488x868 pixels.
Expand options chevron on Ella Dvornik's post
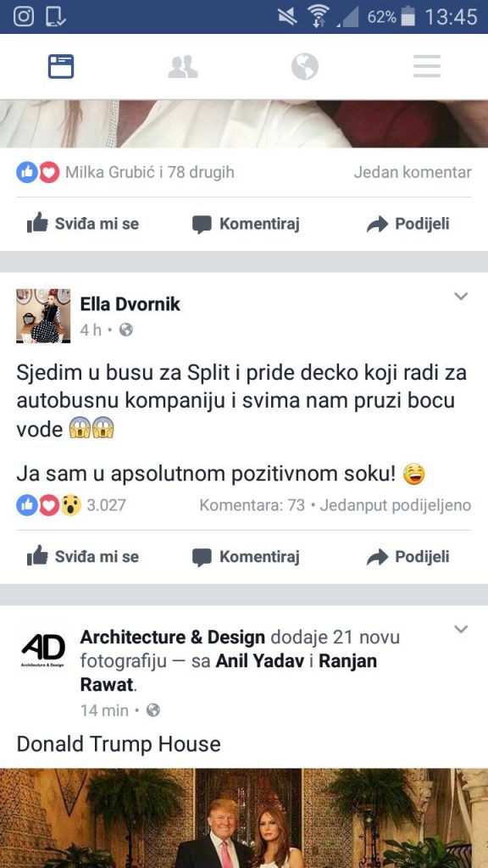(x=461, y=296)
